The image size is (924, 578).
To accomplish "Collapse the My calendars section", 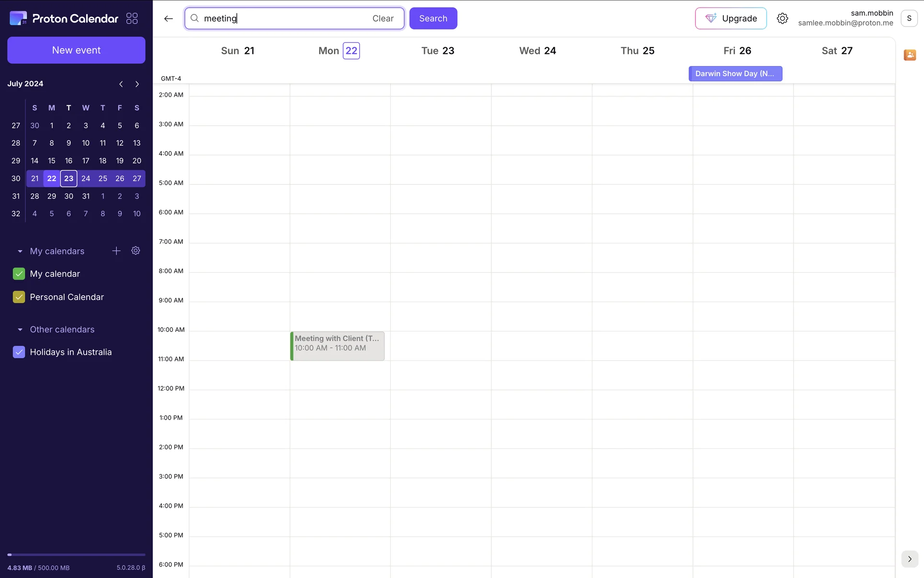I will (x=20, y=251).
